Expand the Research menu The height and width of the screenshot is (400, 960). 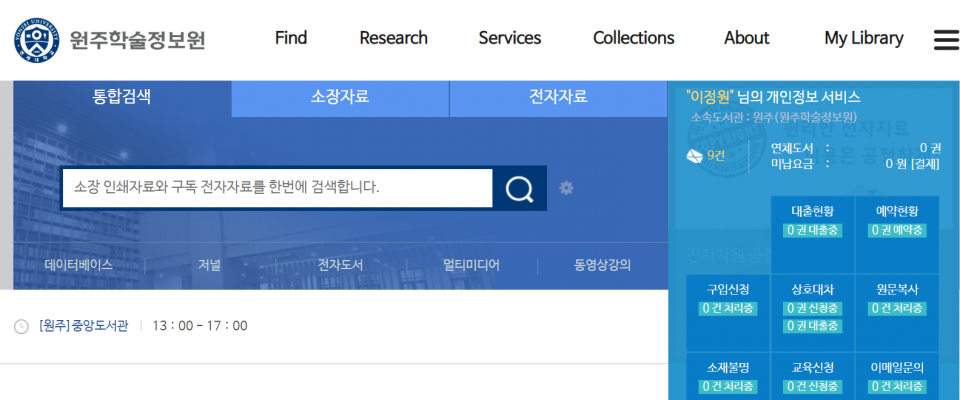(x=393, y=38)
